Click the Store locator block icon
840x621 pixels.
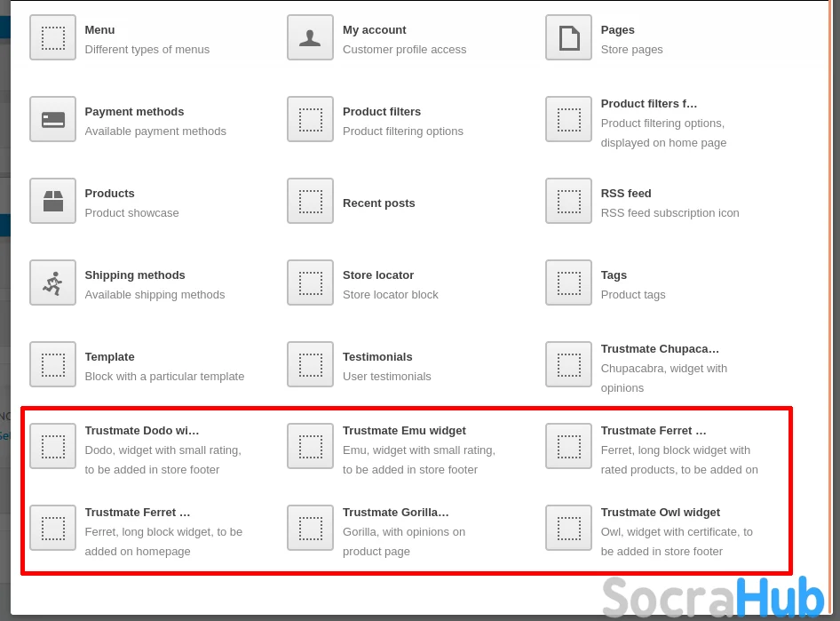(310, 283)
